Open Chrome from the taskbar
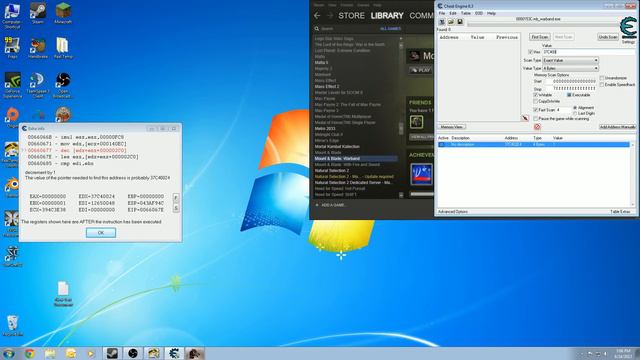Image resolution: width=640 pixels, height=360 pixels. pos(29,353)
